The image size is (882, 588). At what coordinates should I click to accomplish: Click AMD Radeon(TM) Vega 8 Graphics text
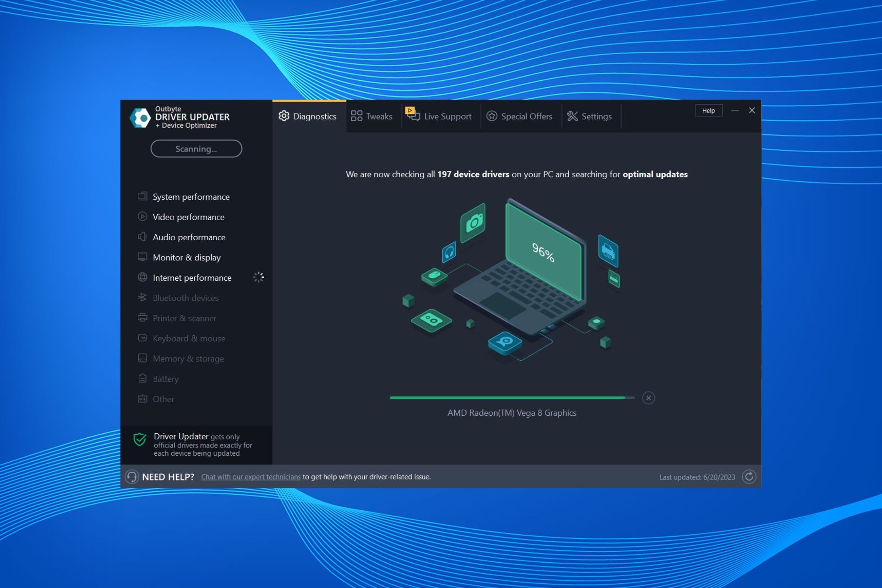(x=512, y=413)
